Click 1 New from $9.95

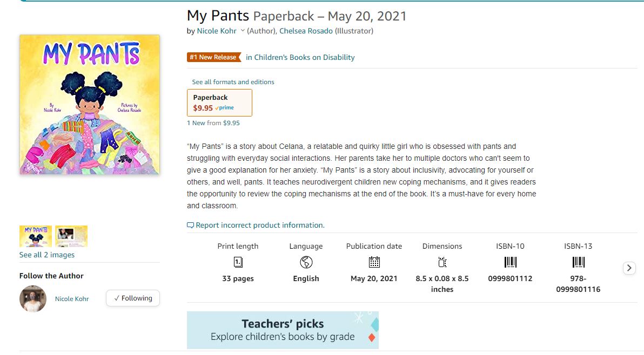tap(214, 123)
